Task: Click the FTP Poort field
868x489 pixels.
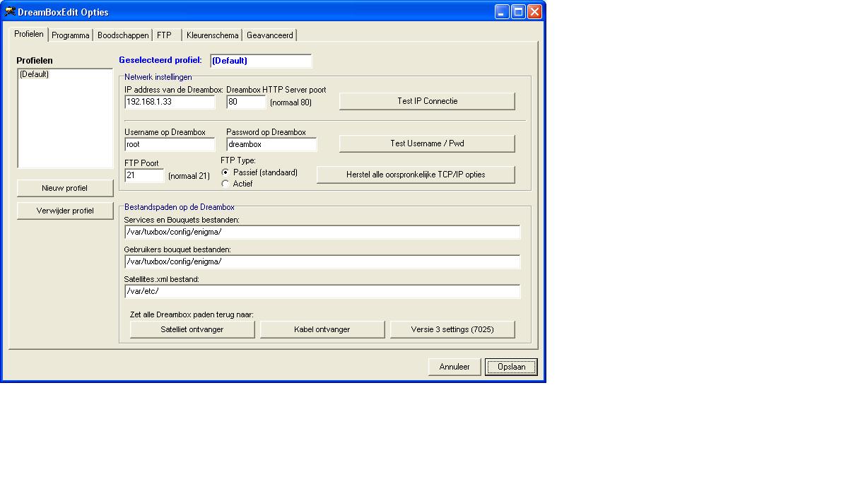Action: (x=144, y=175)
